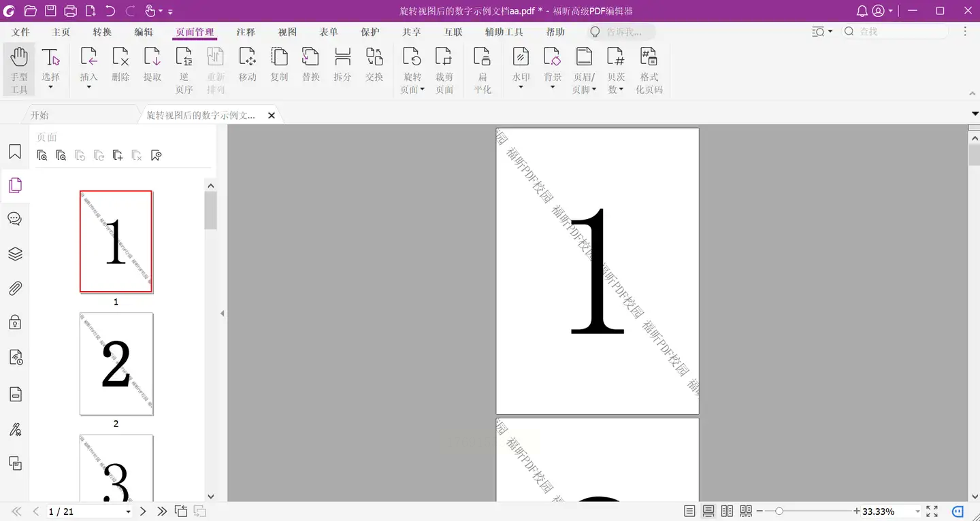Open the 插入 insert dropdown

pos(89,87)
